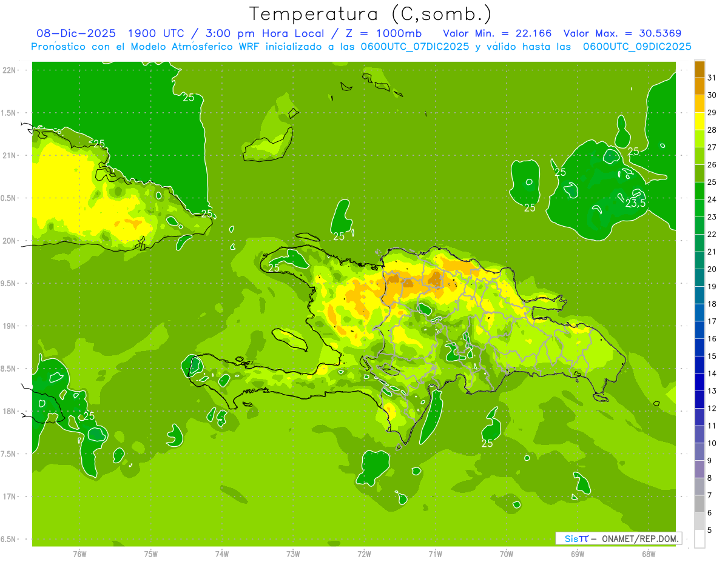Click the "69W" longitude axis label

[578, 554]
